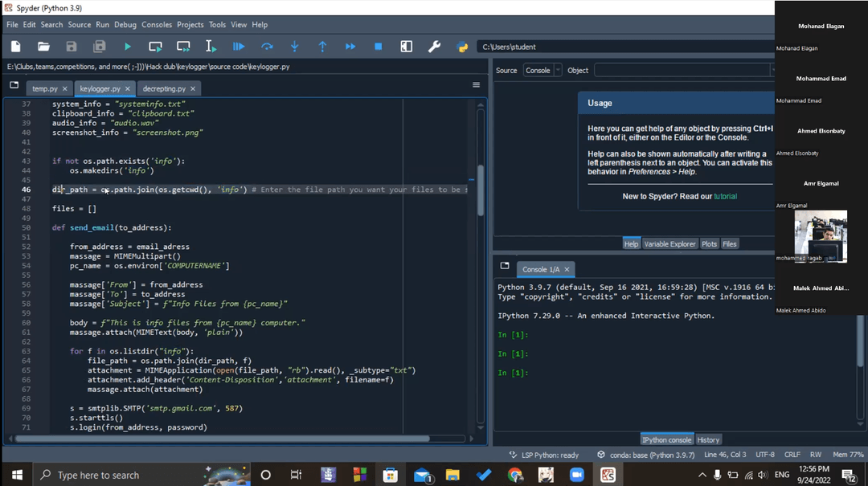
Task: Open the File menu
Action: [x=12, y=24]
